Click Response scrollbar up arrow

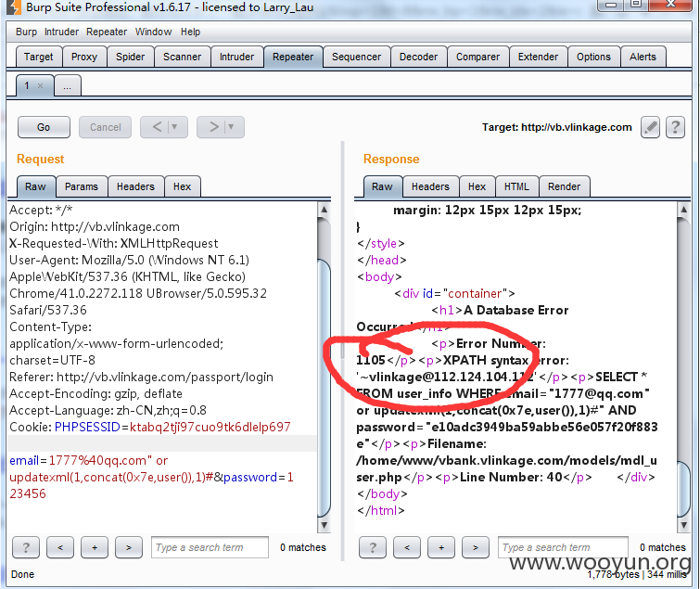click(683, 209)
